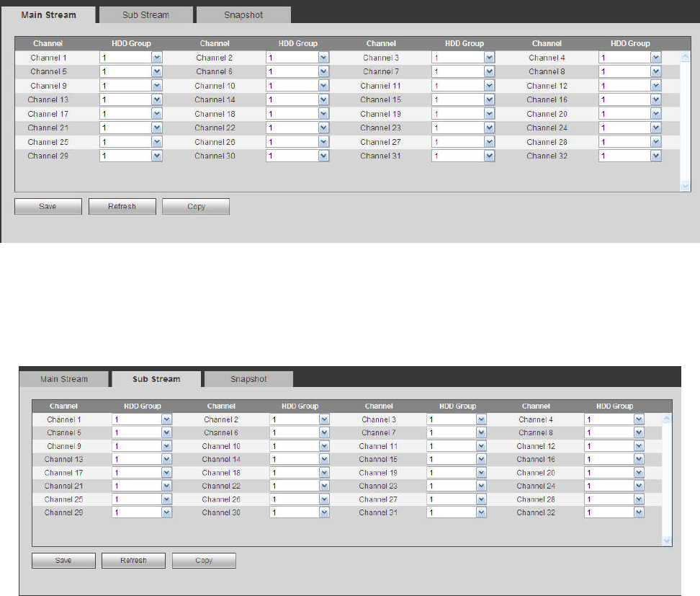Click Refresh button in Sub Stream panel
The height and width of the screenshot is (596, 700).
133,560
